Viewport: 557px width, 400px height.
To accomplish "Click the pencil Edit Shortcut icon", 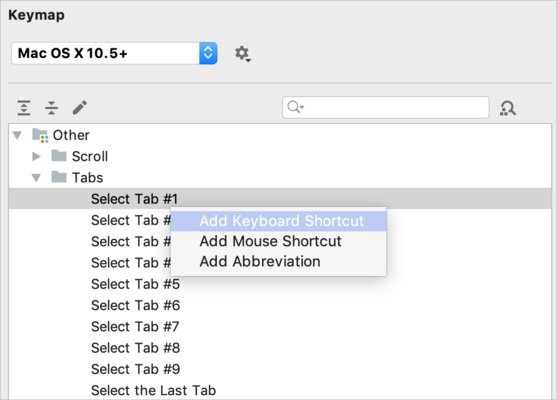I will pyautogui.click(x=80, y=108).
